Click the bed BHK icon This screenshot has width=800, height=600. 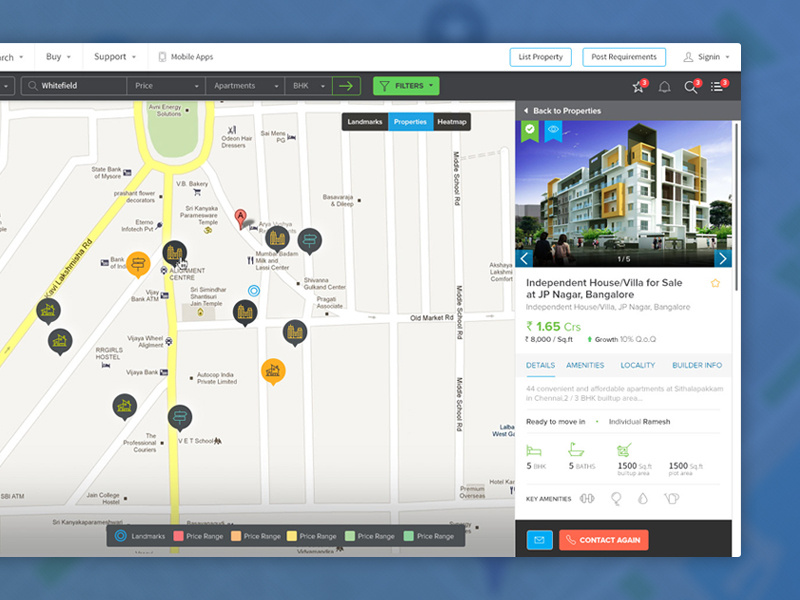534,450
